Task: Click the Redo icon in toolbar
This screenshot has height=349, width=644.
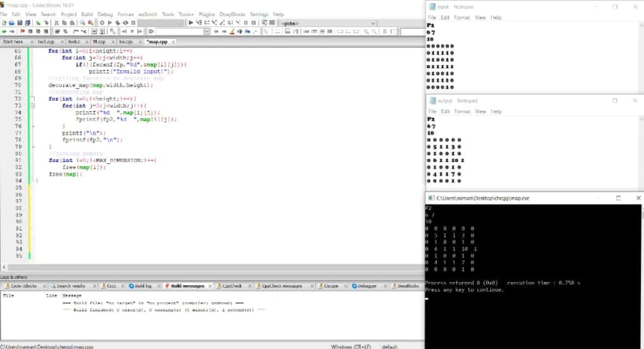Action: tap(46, 23)
